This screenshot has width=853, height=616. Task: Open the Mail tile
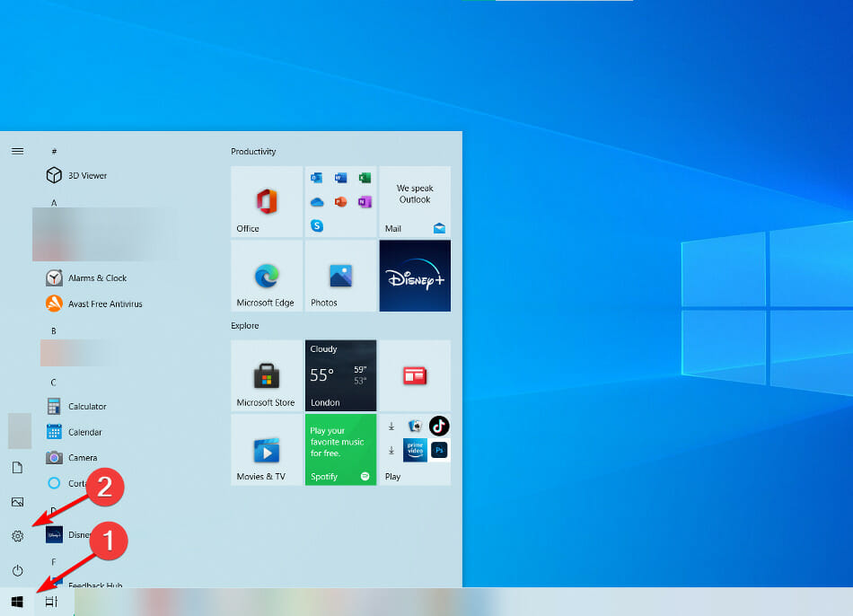[415, 202]
